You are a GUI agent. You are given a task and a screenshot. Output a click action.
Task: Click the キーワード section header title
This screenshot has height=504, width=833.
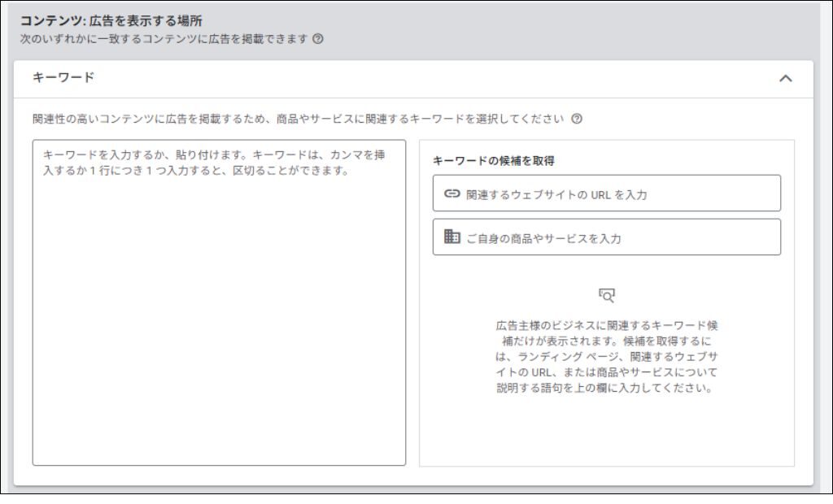63,77
